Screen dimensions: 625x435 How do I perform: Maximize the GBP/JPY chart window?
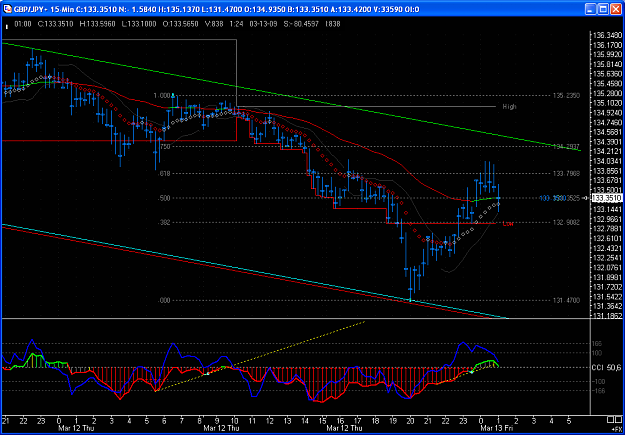(603, 8)
